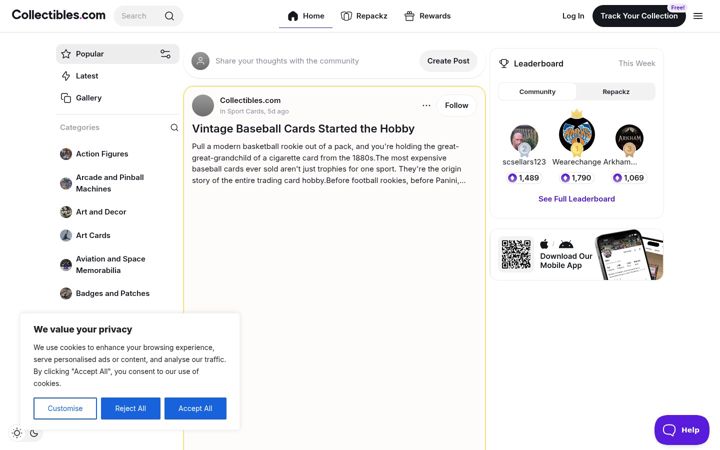Select the Popular feed
720x450 pixels.
[118, 54]
